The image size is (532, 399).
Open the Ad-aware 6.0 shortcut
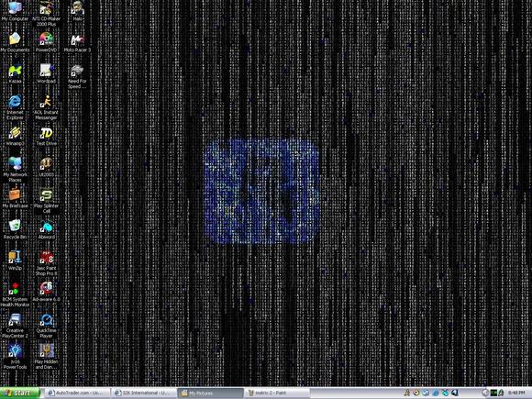click(46, 292)
